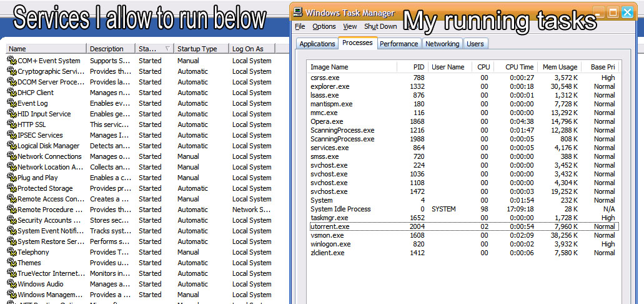Select the System Event Notifi... service
The height and width of the screenshot is (304, 644).
(140, 231)
